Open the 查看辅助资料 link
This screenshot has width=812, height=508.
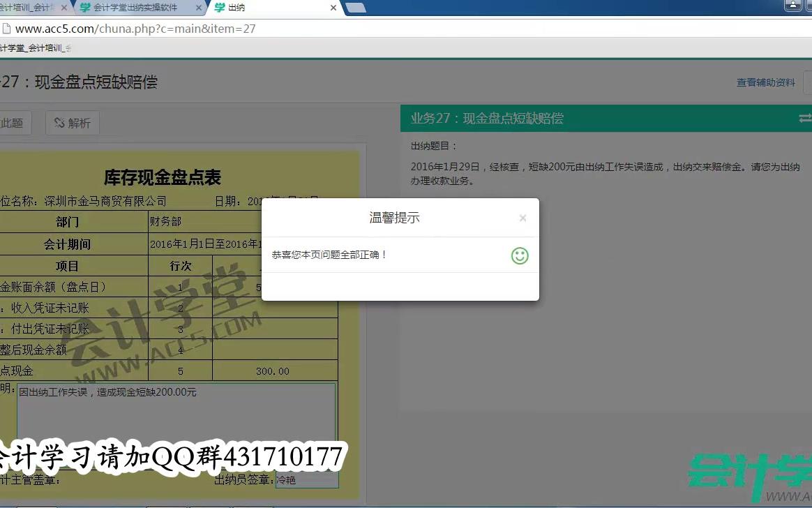(x=765, y=82)
